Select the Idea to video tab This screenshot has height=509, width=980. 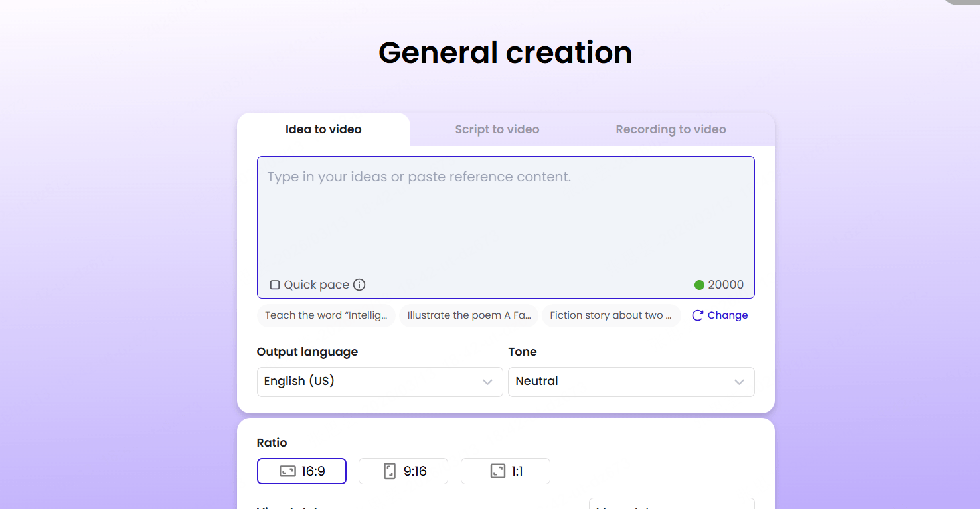tap(323, 129)
